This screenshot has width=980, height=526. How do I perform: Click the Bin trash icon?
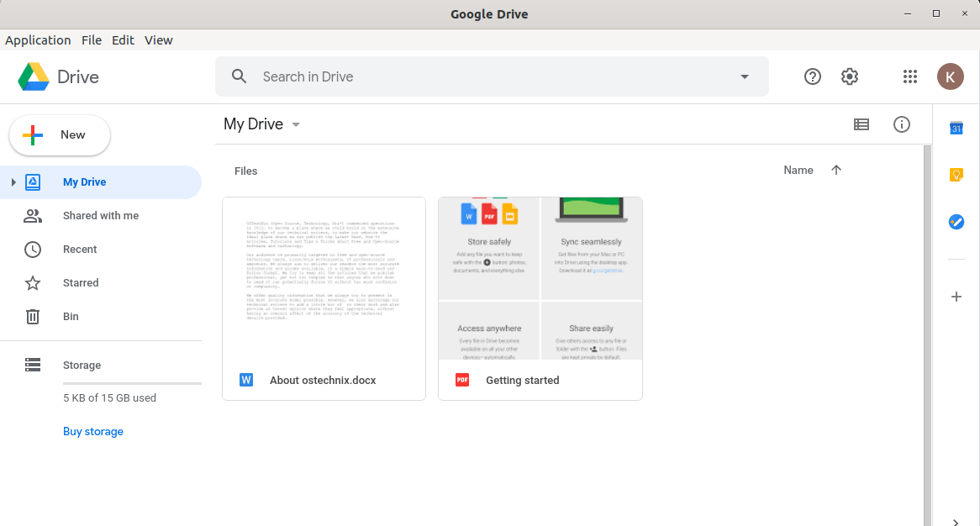(33, 317)
